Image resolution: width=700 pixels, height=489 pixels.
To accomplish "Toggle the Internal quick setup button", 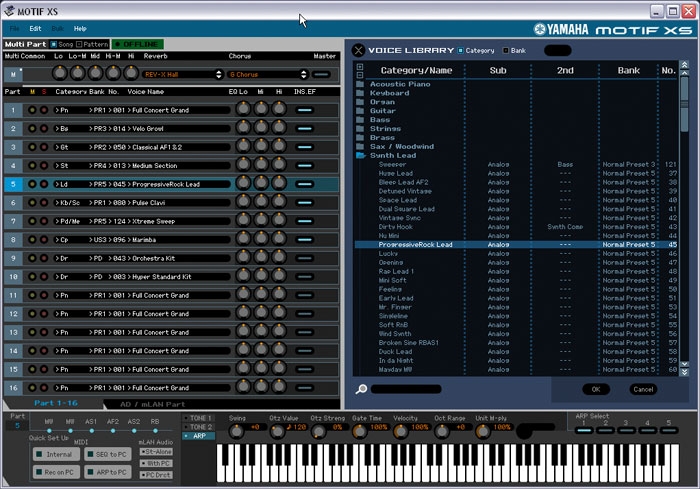I will [56, 454].
